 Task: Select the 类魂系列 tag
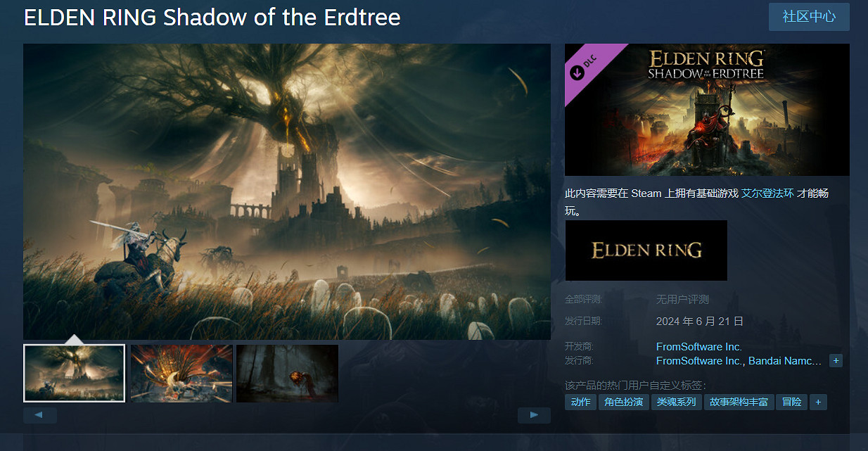click(x=676, y=402)
